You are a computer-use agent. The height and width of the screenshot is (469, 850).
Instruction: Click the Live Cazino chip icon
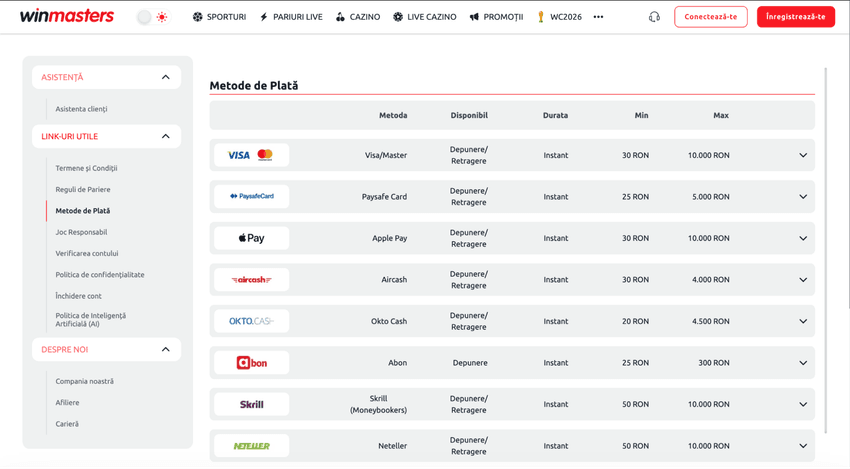click(398, 17)
